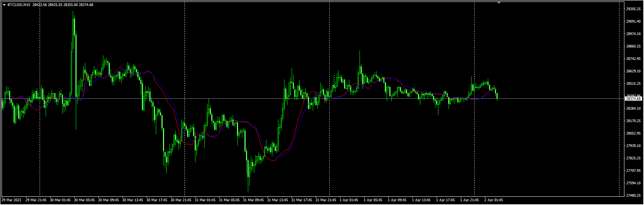
Task: Click the 1 Apr 09:45 time label
Action: point(397,200)
